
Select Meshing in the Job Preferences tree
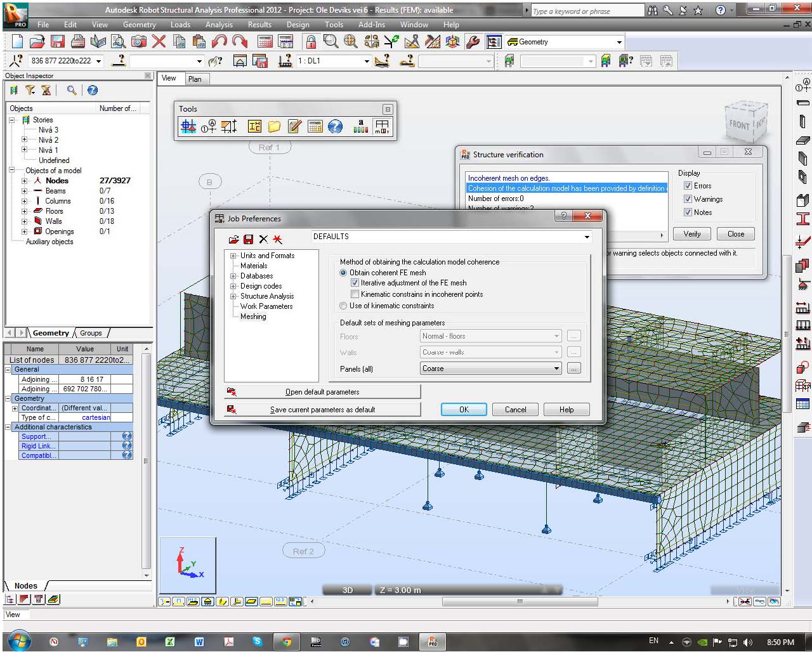(253, 316)
